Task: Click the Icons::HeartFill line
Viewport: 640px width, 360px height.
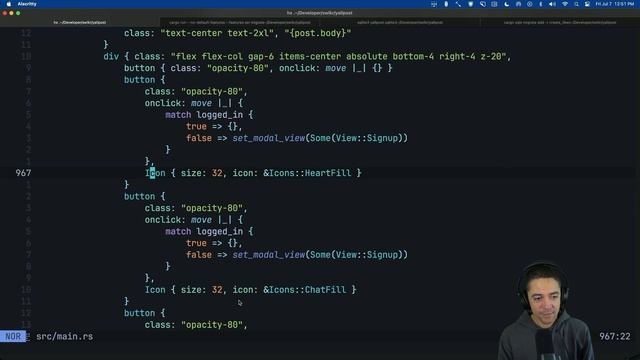Action: [253, 173]
